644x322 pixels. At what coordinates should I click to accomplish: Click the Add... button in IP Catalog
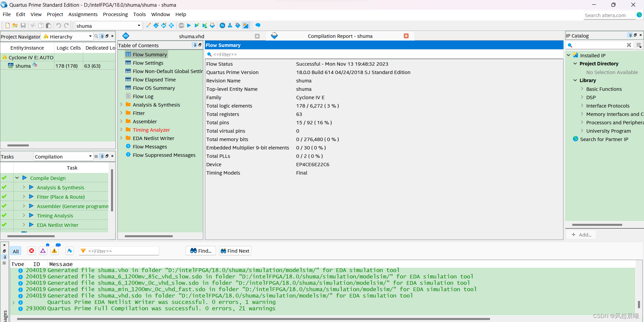point(581,235)
